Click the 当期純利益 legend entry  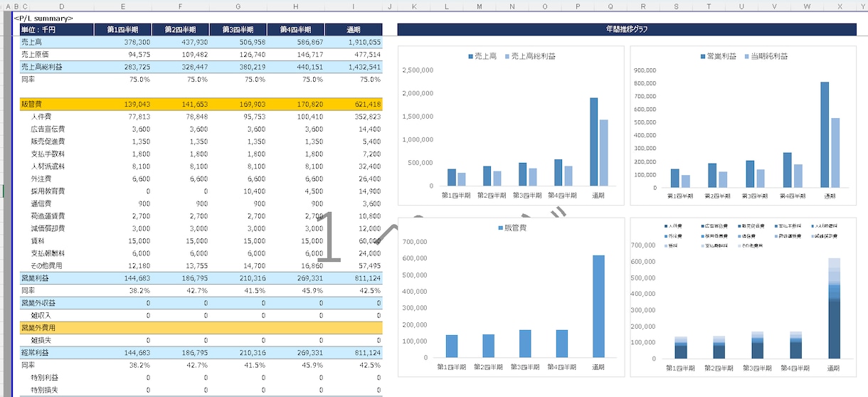[x=766, y=56]
